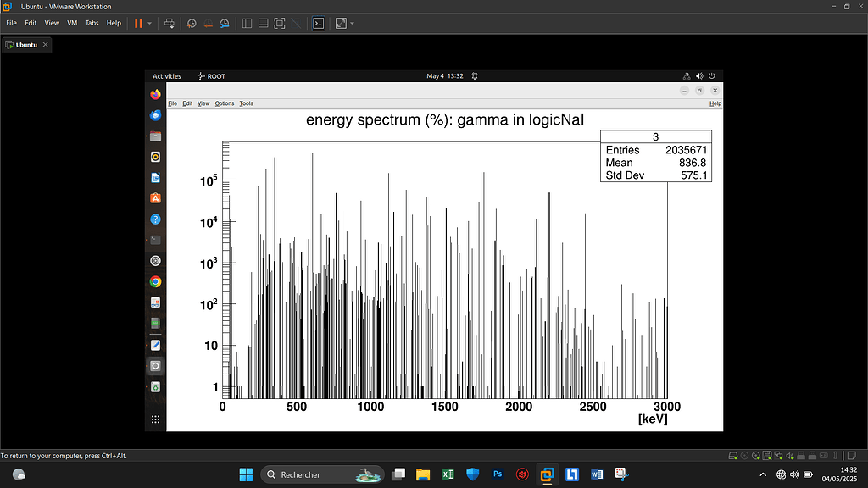Expand hidden icons in the Windows system tray
The width and height of the screenshot is (868, 488).
point(762,474)
